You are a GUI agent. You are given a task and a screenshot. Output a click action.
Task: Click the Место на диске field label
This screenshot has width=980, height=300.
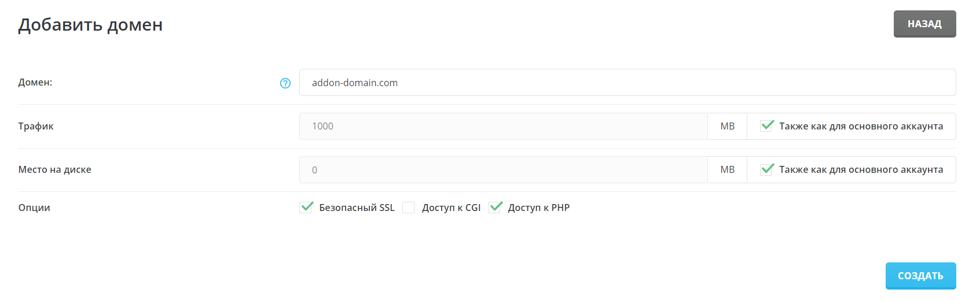(x=55, y=170)
